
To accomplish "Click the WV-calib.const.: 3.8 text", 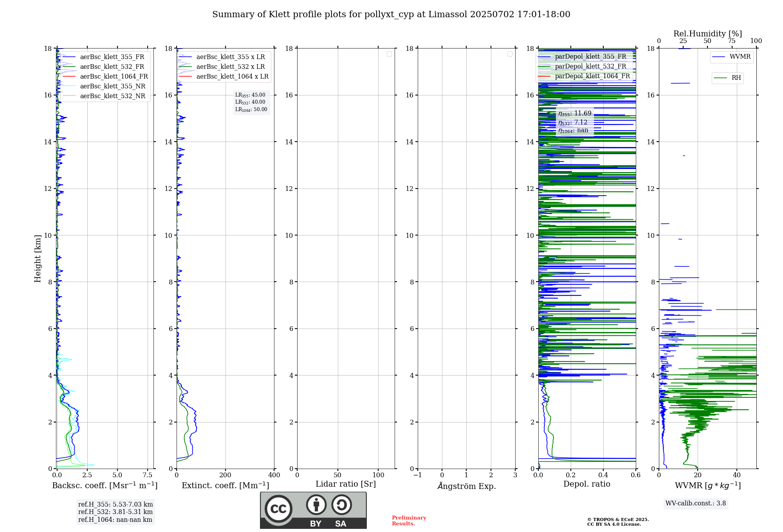I will coord(696,503).
